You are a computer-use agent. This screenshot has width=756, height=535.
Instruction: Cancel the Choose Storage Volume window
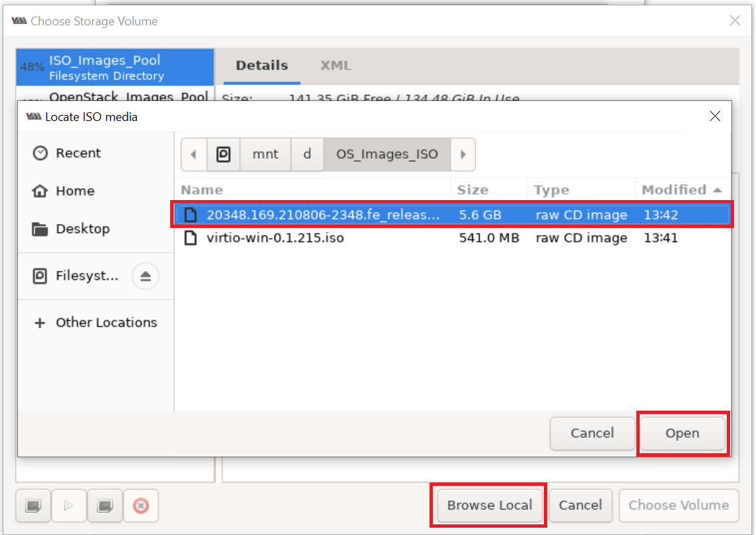pos(580,505)
